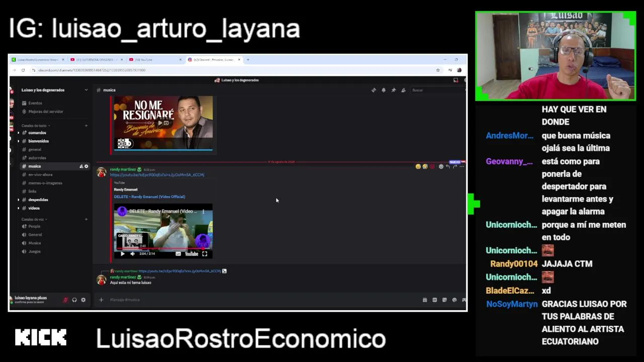Bookmark this page with the star
The height and width of the screenshot is (362, 644).
(x=438, y=70)
